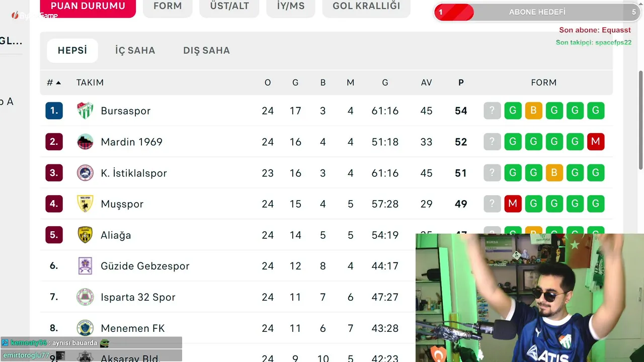This screenshot has width=644, height=362.
Task: Open the Güzide Gebzespor team link
Action: (x=145, y=266)
